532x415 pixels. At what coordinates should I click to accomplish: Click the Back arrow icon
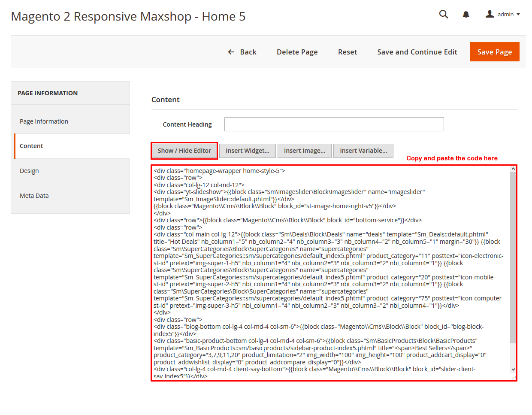[x=231, y=52]
